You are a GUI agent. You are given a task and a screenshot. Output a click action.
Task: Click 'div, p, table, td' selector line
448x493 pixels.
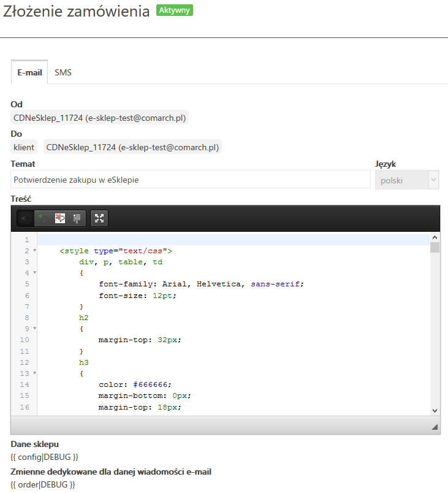tap(121, 262)
